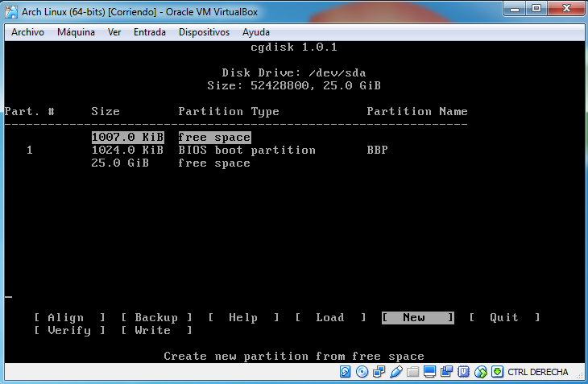Select the New option in cgdisk
The height and width of the screenshot is (384, 588).
click(x=416, y=317)
